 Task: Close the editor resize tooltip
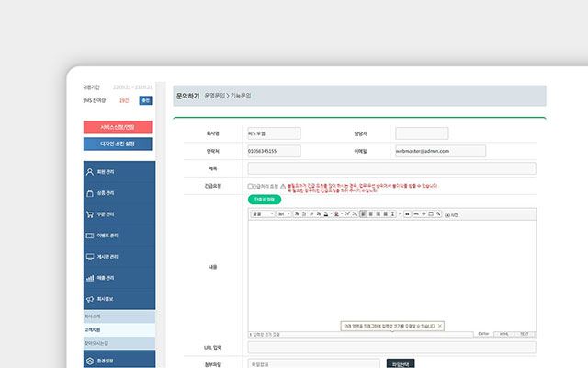click(440, 326)
